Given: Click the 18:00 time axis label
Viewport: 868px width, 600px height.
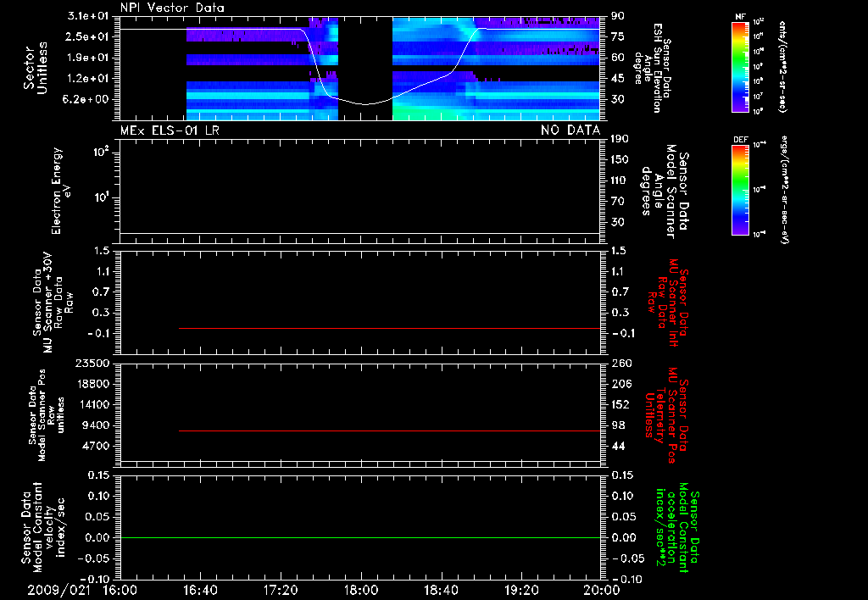Looking at the screenshot, I should (x=361, y=590).
